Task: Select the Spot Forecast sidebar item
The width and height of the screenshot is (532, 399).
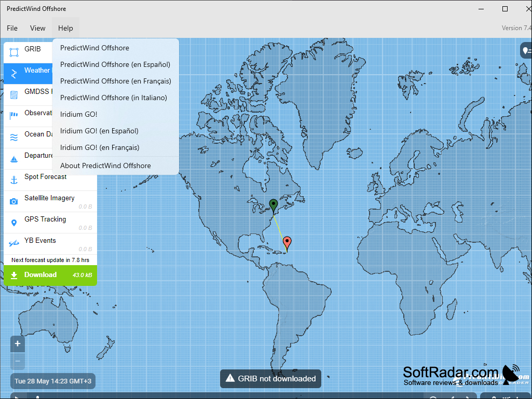Action: click(50, 180)
